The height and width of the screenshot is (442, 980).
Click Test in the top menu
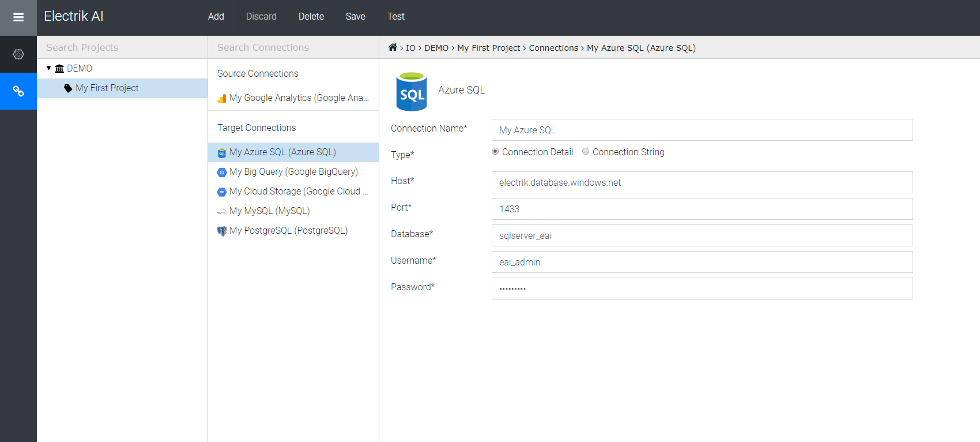(x=395, y=17)
